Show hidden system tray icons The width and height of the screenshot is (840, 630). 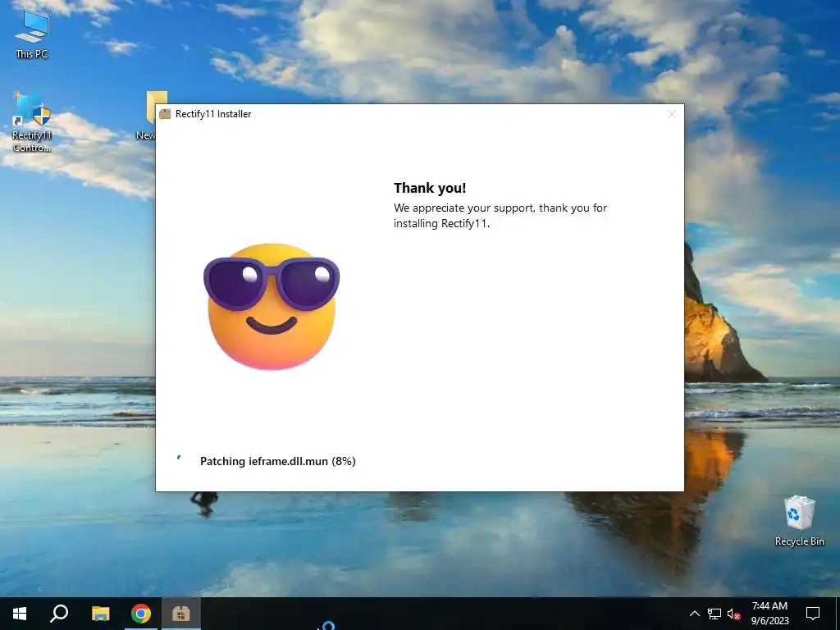tap(694, 614)
